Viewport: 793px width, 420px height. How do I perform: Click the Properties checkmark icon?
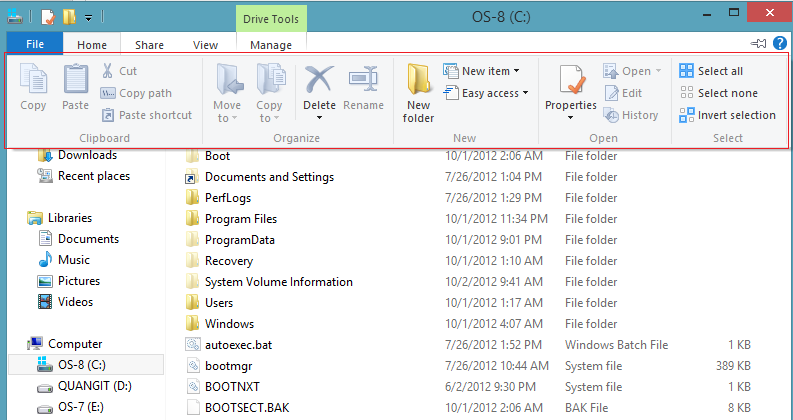click(x=571, y=80)
